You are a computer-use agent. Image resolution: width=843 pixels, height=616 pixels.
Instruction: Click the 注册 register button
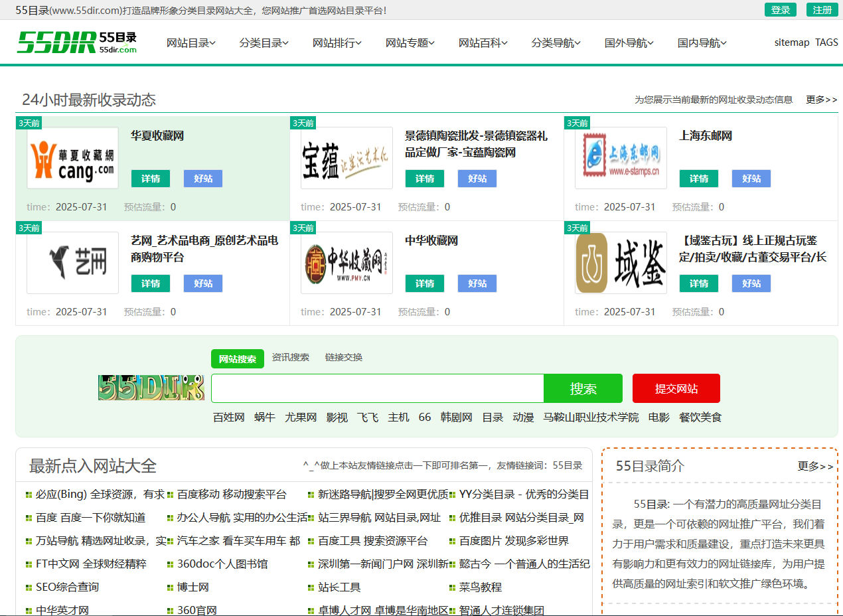(821, 10)
